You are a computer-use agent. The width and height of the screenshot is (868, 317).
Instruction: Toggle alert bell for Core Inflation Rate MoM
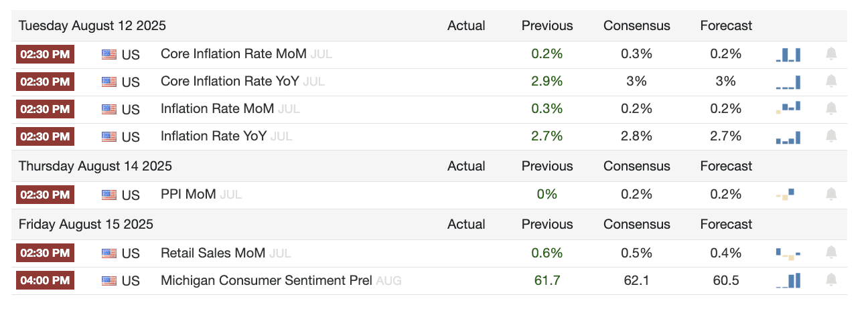coord(830,54)
